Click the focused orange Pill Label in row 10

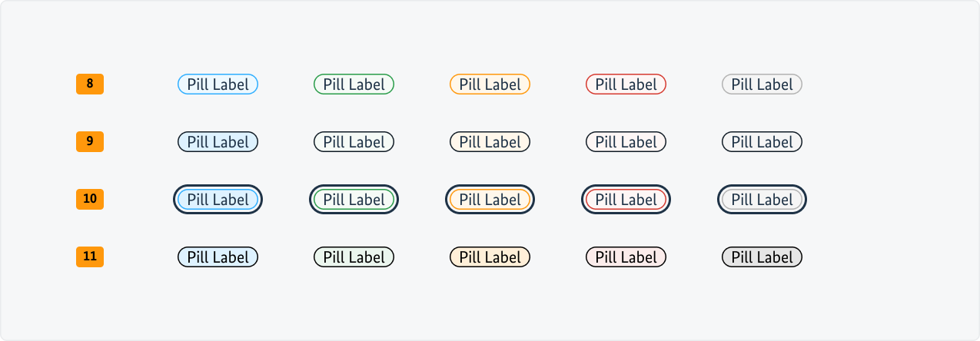tap(490, 200)
